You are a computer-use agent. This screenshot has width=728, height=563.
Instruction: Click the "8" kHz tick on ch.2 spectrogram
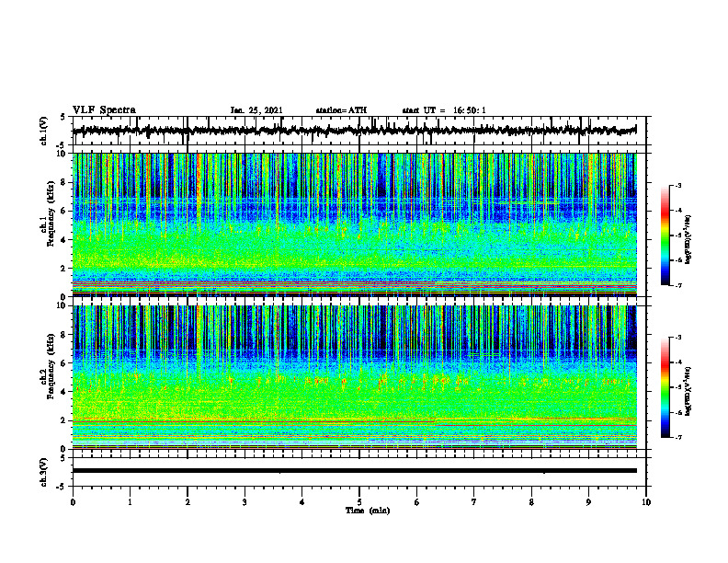(65, 335)
